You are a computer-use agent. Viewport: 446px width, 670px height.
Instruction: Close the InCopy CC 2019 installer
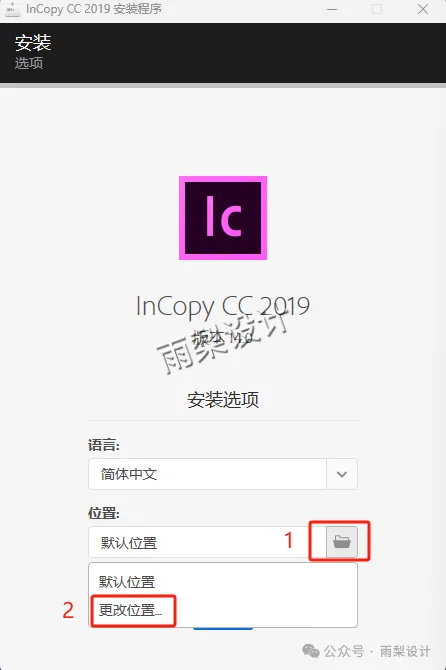click(423, 9)
